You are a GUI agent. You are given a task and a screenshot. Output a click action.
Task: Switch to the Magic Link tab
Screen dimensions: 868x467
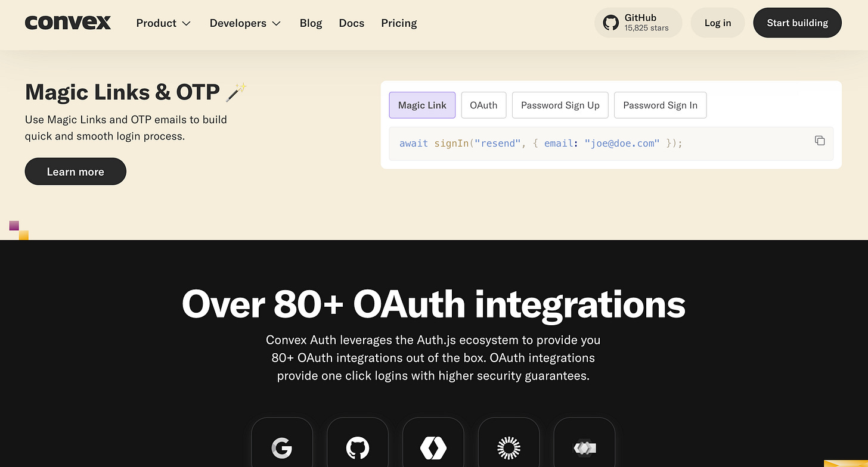point(422,105)
